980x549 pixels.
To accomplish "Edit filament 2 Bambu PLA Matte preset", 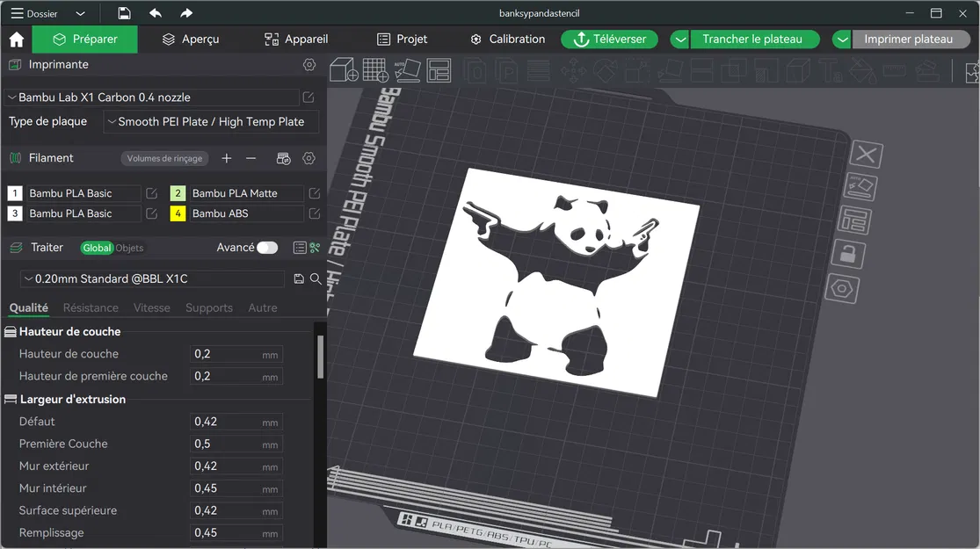I will pyautogui.click(x=315, y=193).
